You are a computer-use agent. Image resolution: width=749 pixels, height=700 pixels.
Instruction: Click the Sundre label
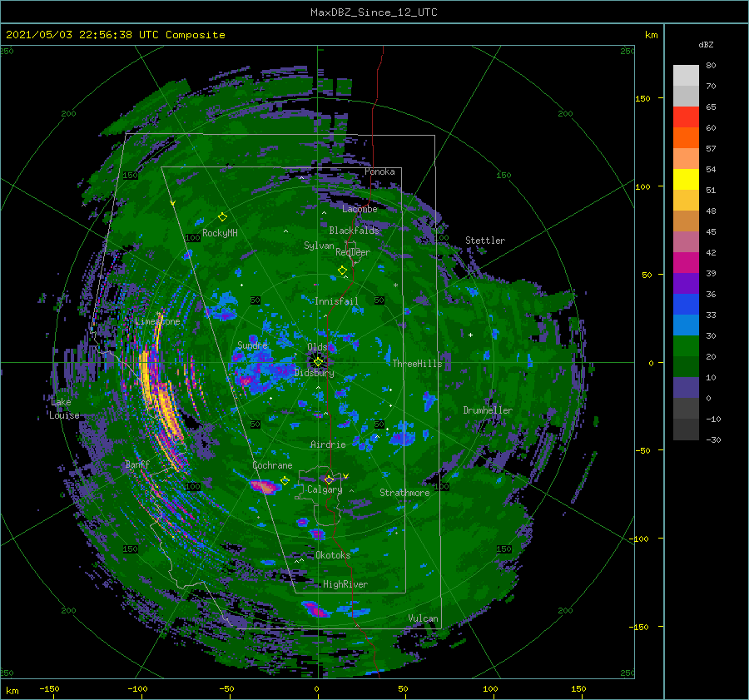252,345
